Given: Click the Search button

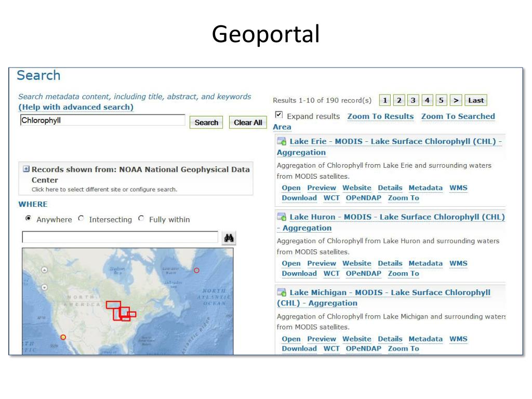Looking at the screenshot, I should 206,123.
